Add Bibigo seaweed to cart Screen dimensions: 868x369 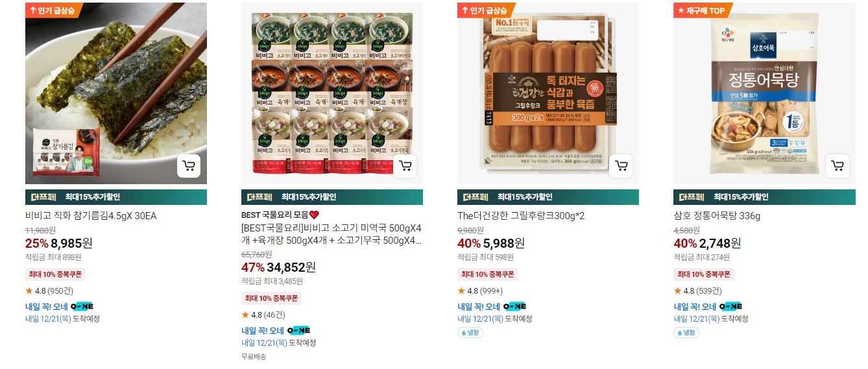coord(189,166)
